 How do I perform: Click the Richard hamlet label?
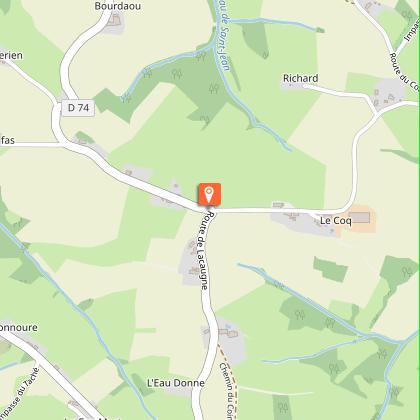(x=301, y=78)
